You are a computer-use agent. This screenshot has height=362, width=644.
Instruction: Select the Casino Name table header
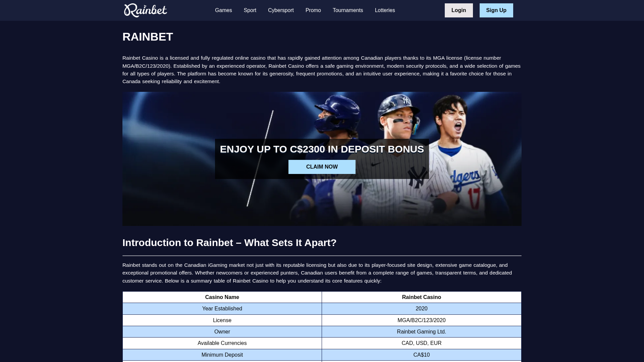pos(222,297)
